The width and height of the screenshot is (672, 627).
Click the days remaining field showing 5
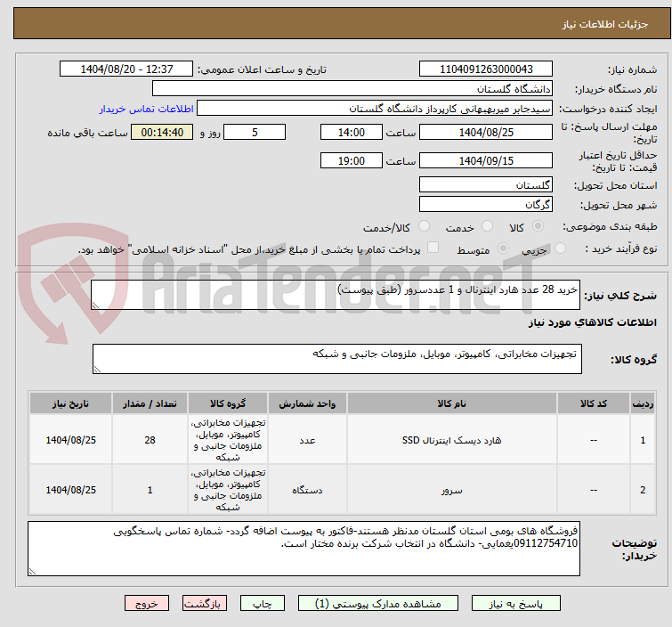(255, 132)
